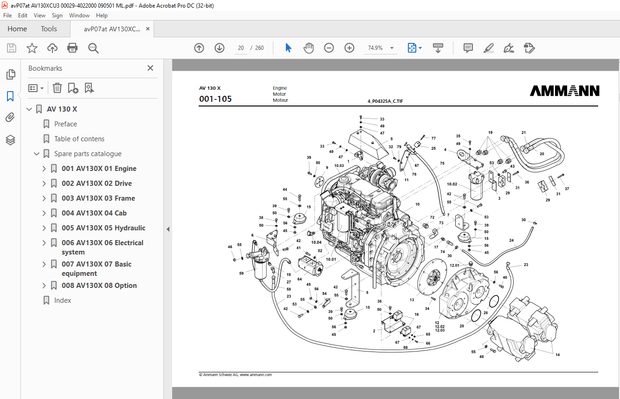Zoom in with the plus button

point(349,48)
